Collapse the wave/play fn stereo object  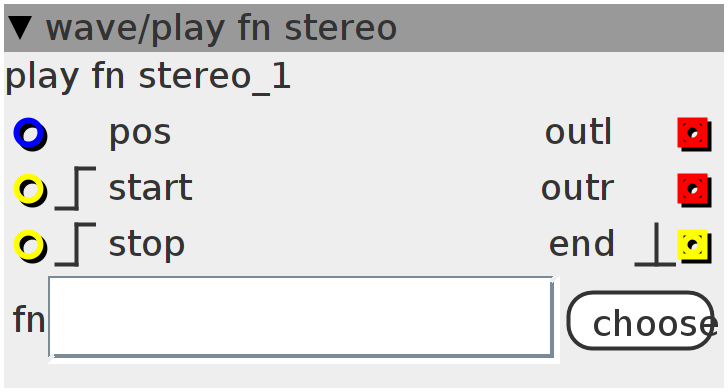point(20,28)
